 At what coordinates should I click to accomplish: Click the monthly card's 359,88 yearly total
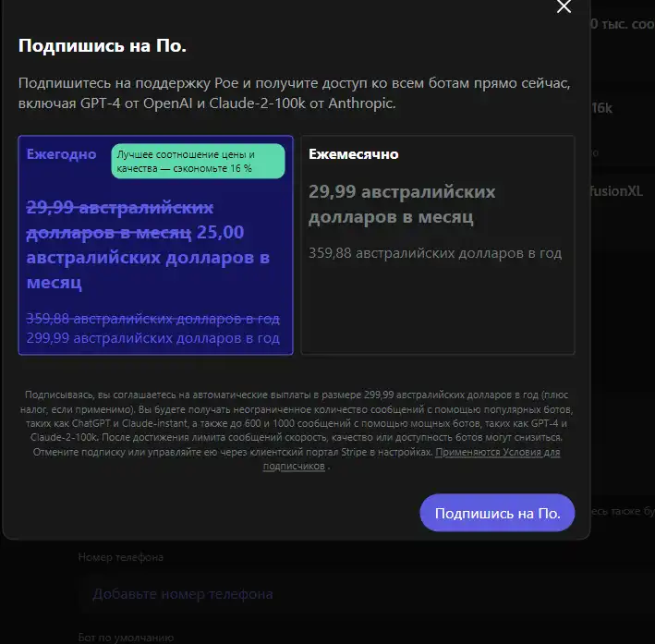tap(435, 253)
